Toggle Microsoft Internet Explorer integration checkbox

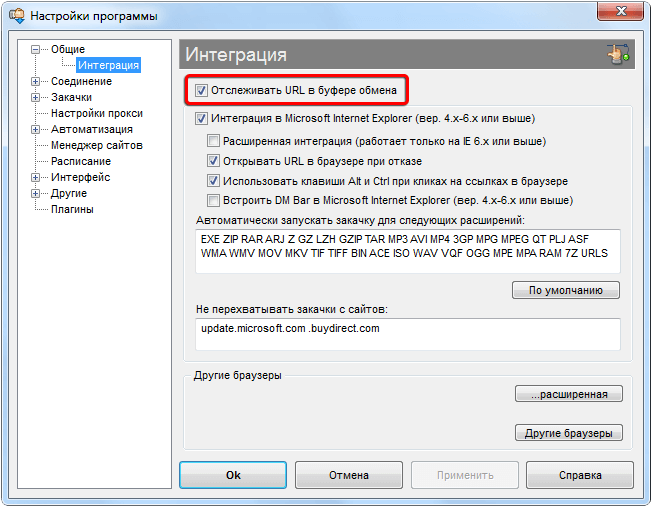(x=201, y=118)
